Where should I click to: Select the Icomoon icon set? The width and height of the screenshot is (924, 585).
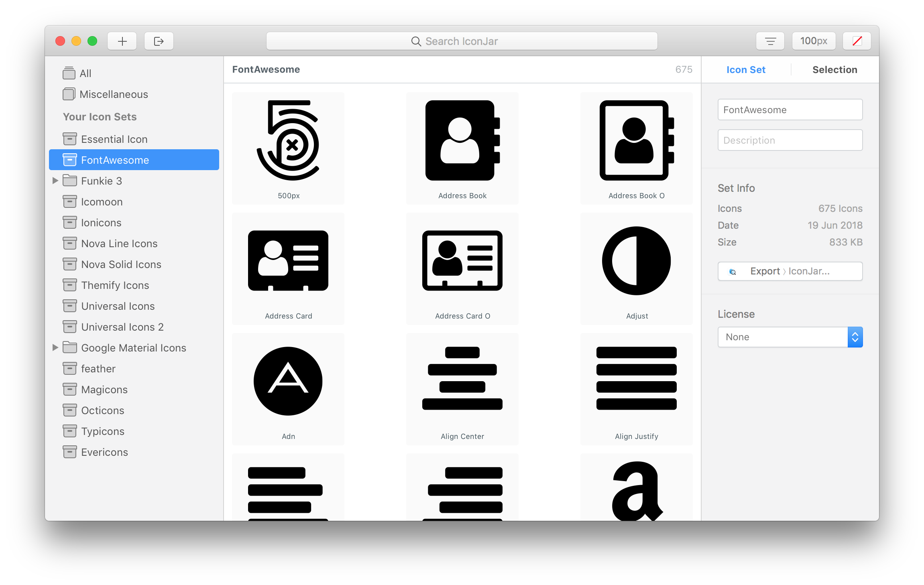click(134, 202)
